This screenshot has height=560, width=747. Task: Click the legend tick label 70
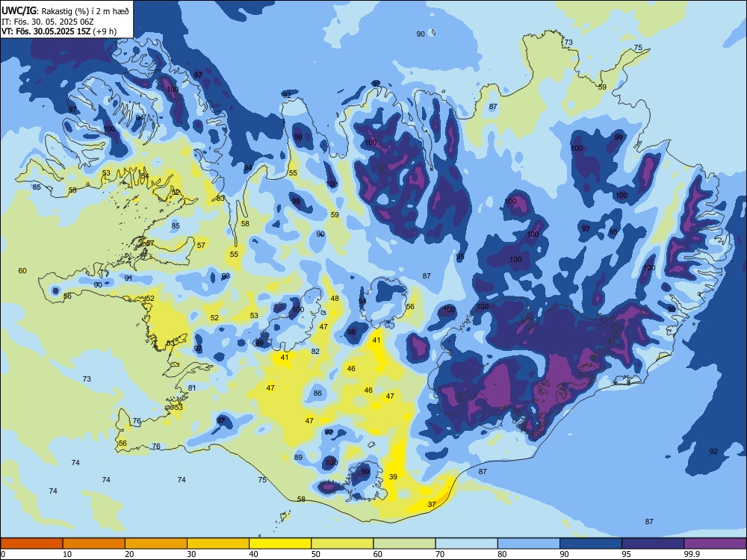[x=440, y=554]
